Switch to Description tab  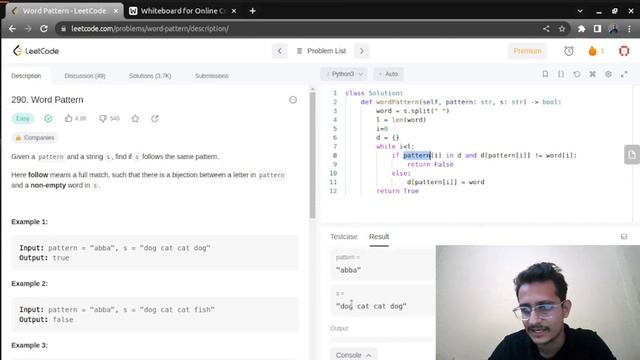26,76
